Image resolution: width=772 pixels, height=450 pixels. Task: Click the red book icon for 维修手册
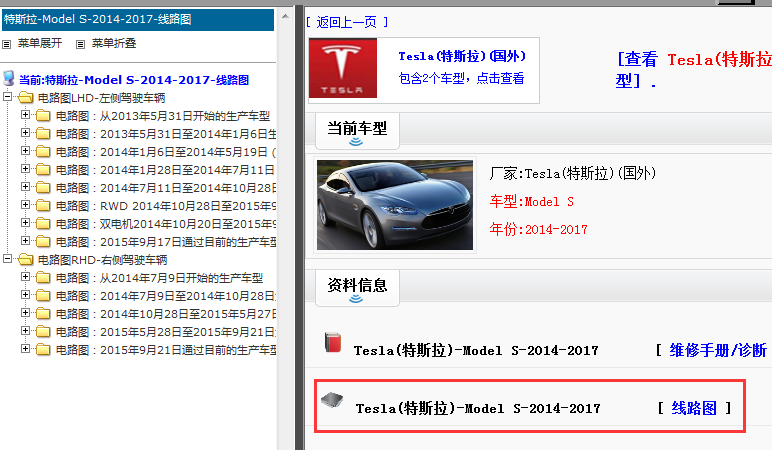tap(333, 342)
